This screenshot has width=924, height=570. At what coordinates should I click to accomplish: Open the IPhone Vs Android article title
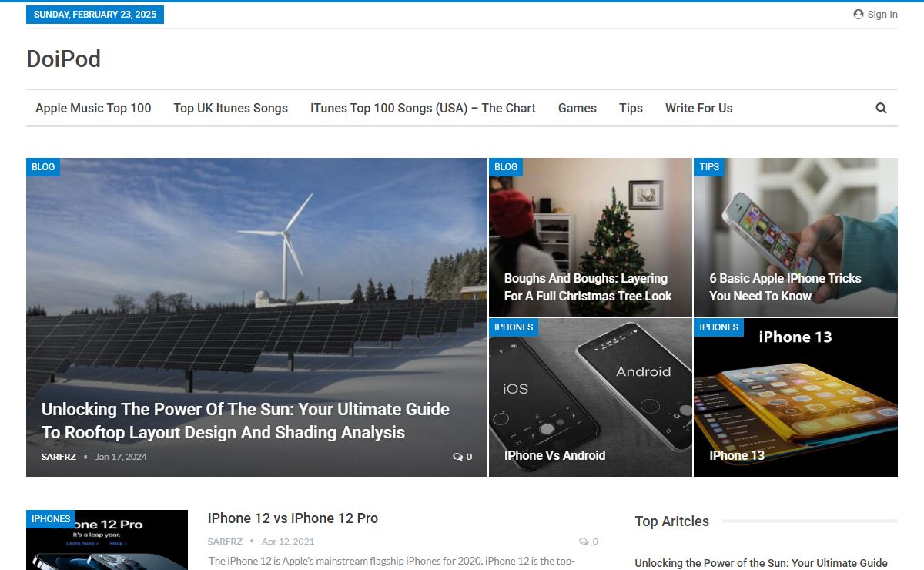(x=554, y=455)
